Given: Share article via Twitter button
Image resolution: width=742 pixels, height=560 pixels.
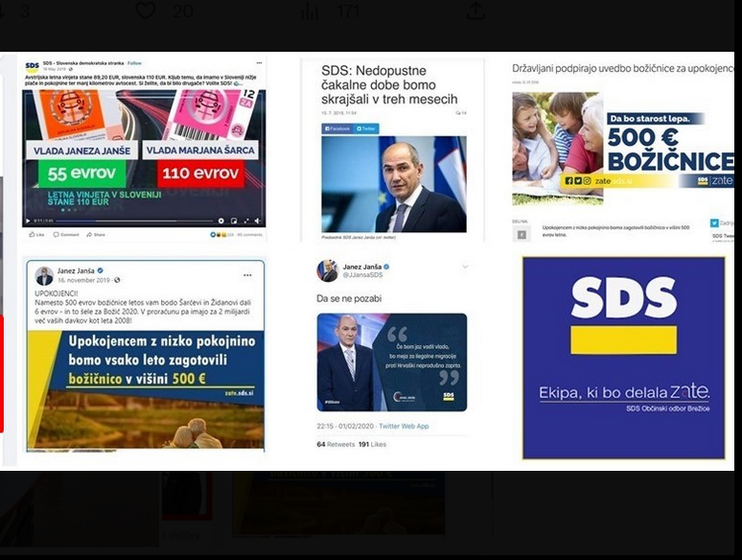Looking at the screenshot, I should [366, 128].
